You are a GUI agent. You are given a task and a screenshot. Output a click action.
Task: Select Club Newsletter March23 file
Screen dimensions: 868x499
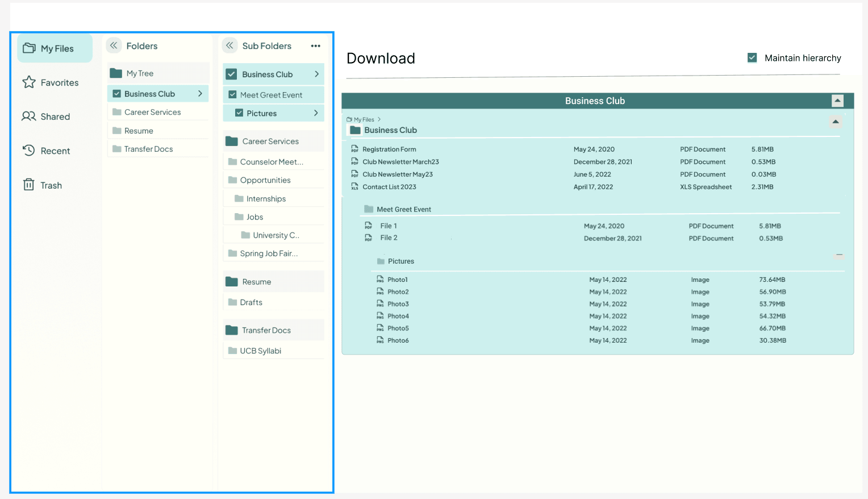(400, 162)
